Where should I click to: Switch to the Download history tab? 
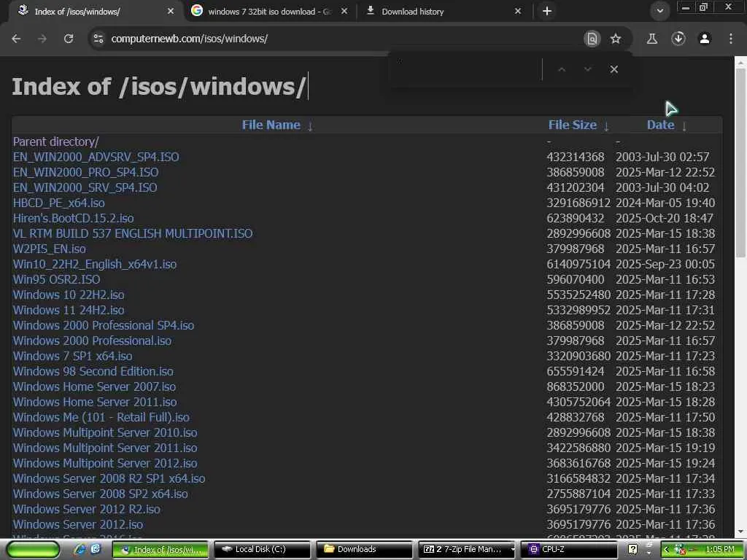click(x=443, y=11)
